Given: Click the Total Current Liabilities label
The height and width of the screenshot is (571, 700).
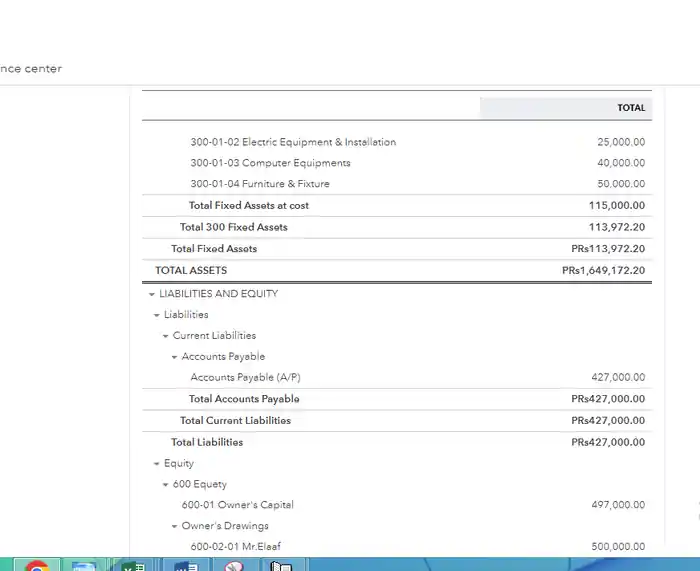Looking at the screenshot, I should [235, 421].
